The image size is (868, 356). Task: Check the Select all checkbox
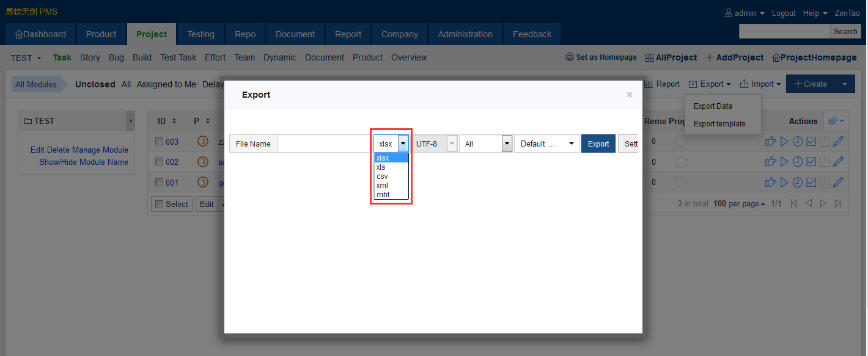tap(159, 204)
